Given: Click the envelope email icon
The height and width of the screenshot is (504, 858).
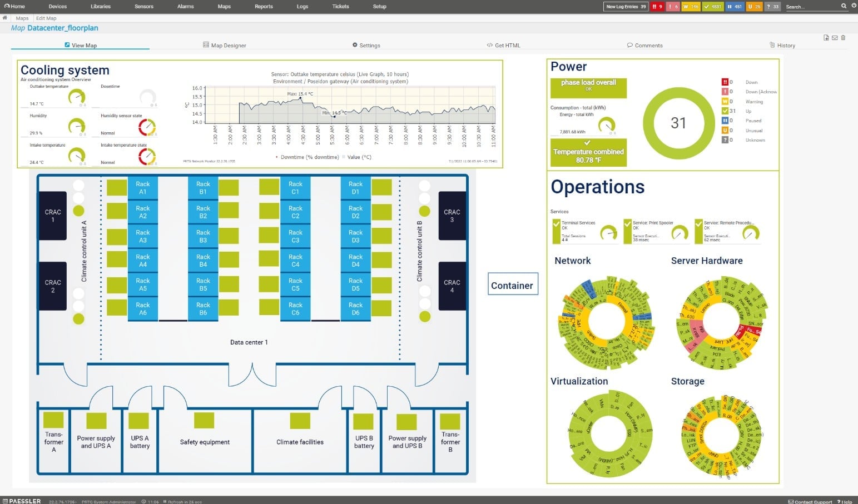Looking at the screenshot, I should pos(835,38).
